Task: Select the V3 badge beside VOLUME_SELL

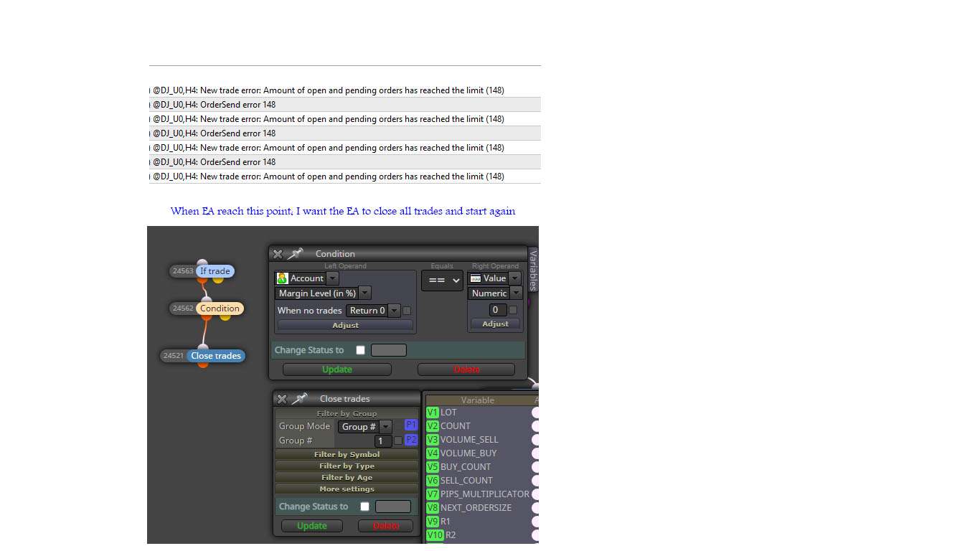Action: [432, 440]
